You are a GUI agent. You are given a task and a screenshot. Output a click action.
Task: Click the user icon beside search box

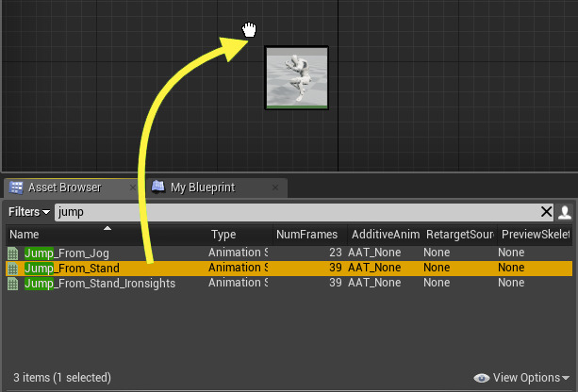point(565,212)
